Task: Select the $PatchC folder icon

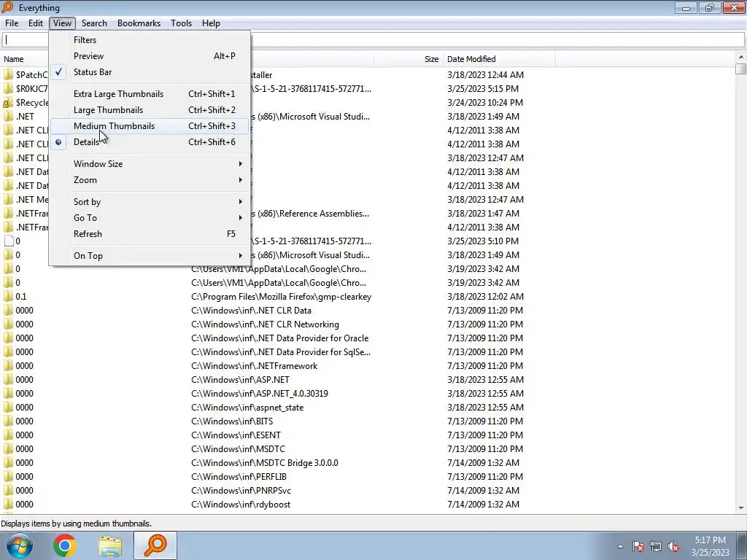Action: [x=8, y=75]
